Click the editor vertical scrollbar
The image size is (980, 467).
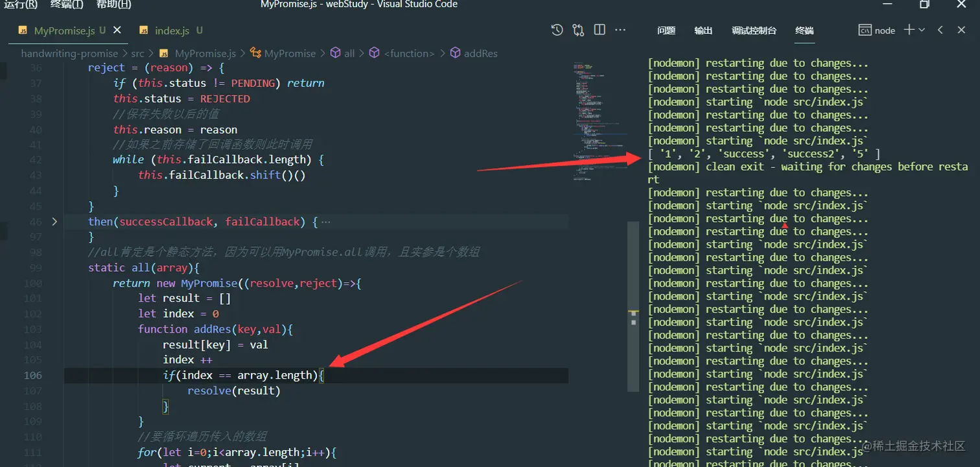tap(633, 307)
